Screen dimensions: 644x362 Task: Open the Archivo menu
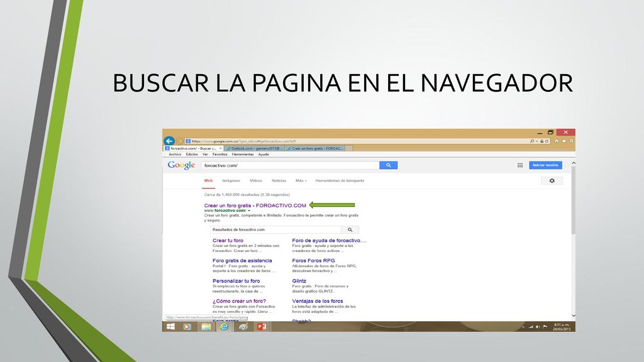(175, 155)
